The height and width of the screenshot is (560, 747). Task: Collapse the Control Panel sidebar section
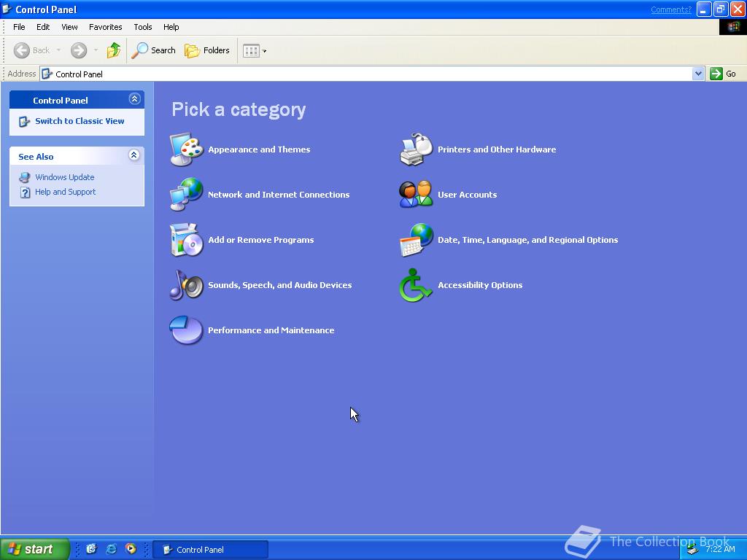point(134,99)
